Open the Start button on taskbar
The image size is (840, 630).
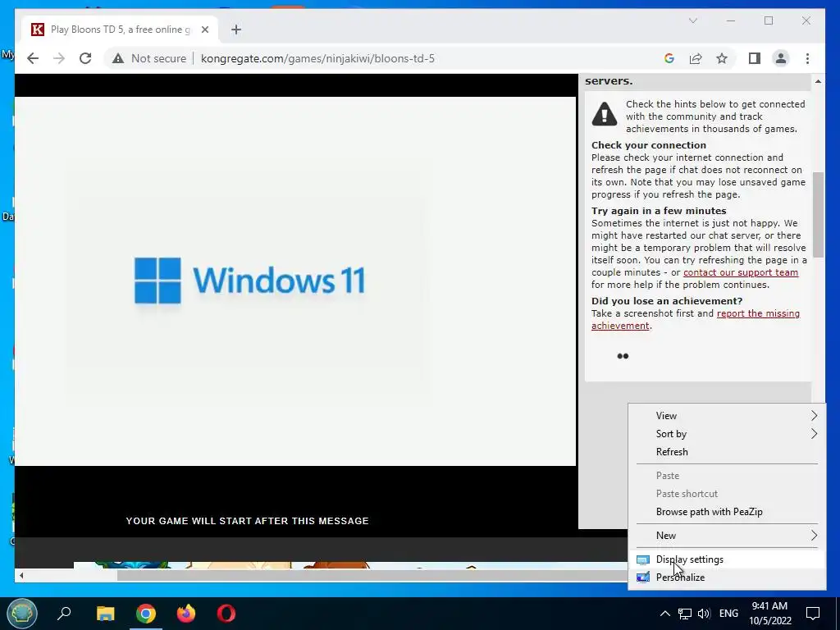click(21, 614)
